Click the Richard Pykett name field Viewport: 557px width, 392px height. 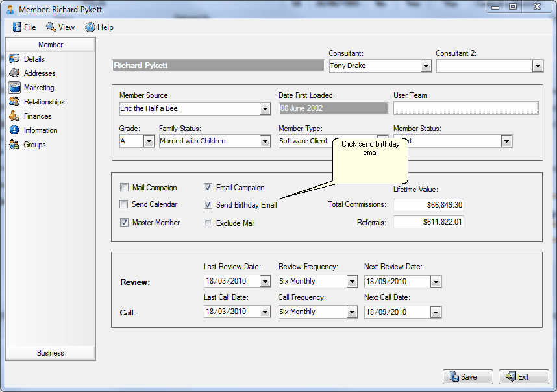pos(218,66)
